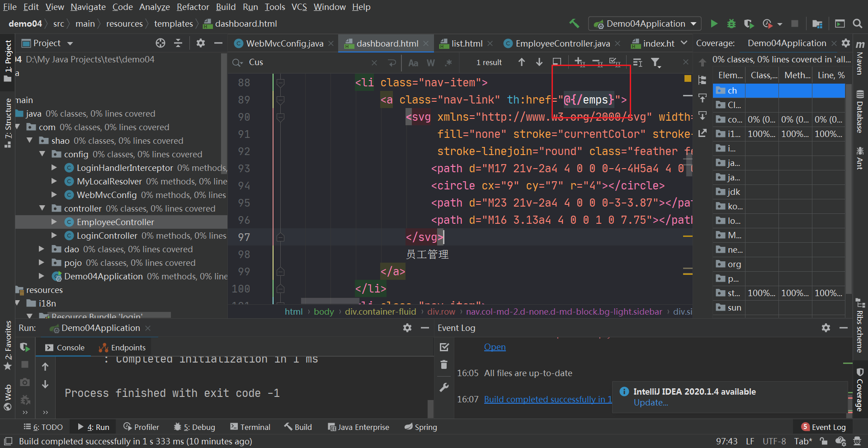The height and width of the screenshot is (448, 868).
Task: Open Project panel settings gear
Action: tap(201, 43)
